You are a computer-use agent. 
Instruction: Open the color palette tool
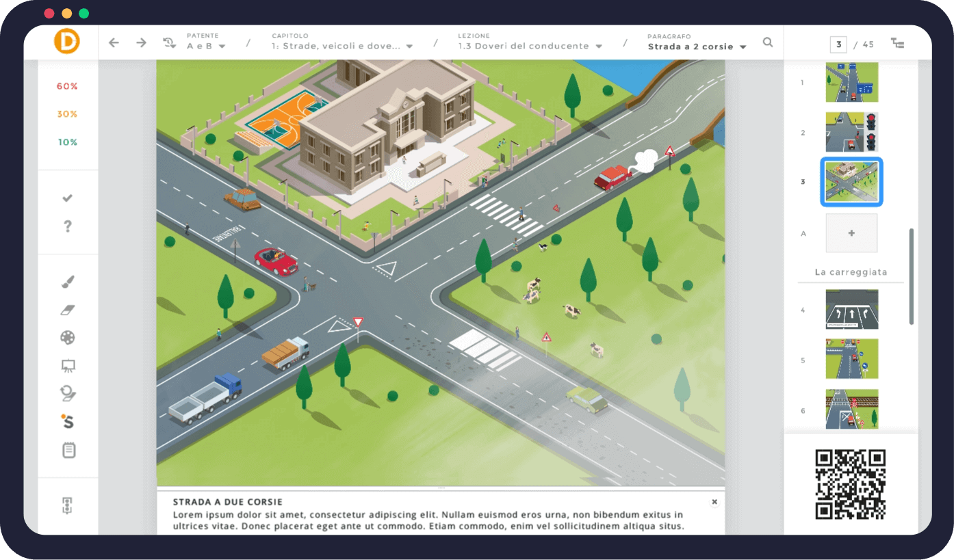tap(68, 338)
